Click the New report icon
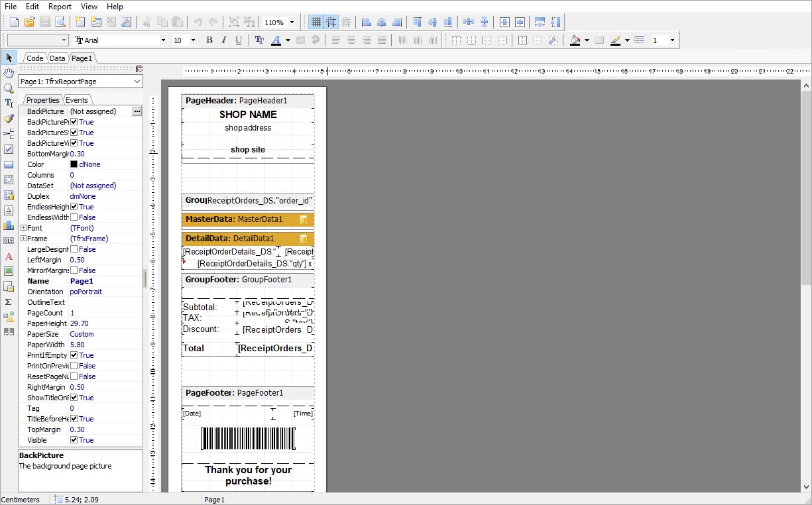Screen dimensions: 812x505 [x=15, y=22]
